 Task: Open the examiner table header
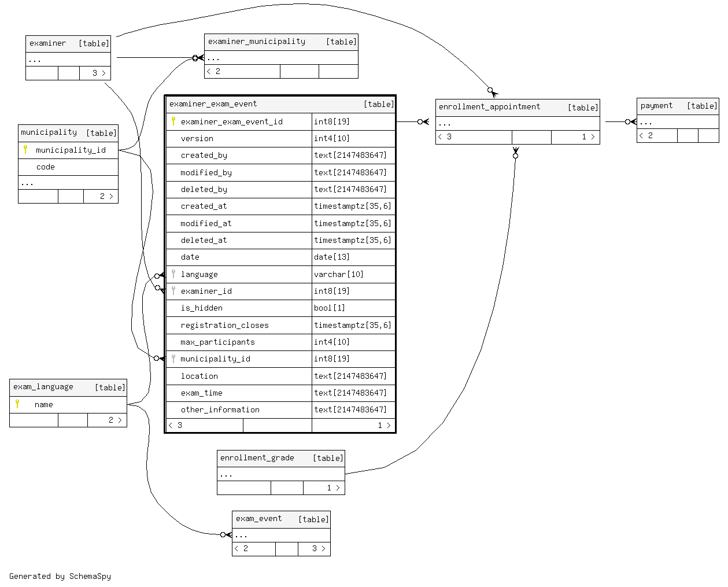pos(68,44)
